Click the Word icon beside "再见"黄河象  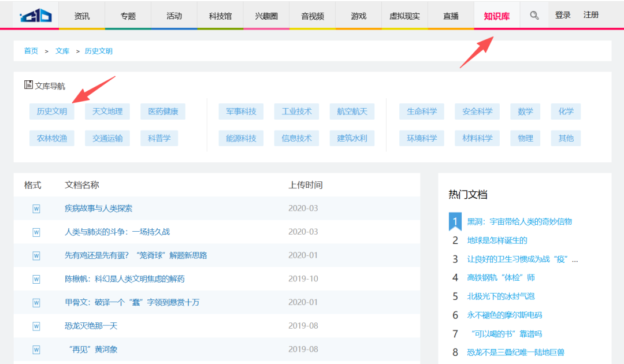36,349
